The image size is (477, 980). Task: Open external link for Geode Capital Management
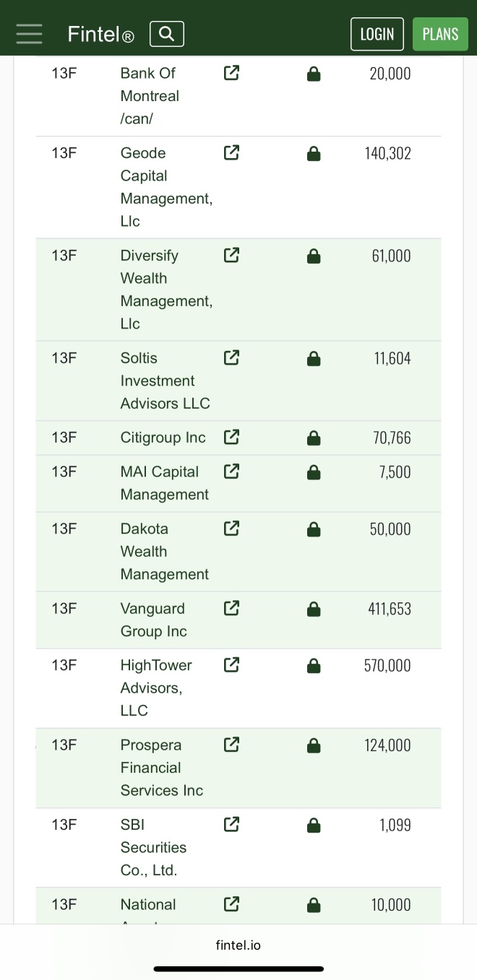[x=231, y=153]
